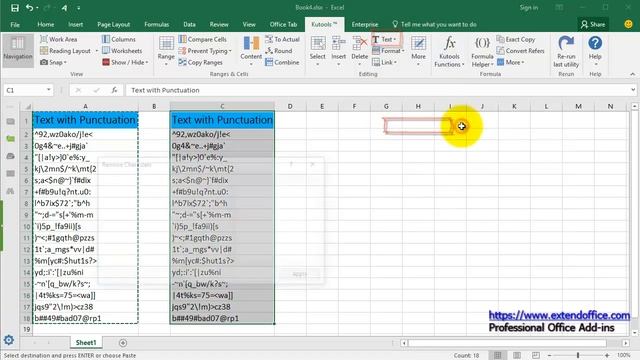This screenshot has width=640, height=360.
Task: Add a new sheet with plus button
Action: tap(123, 343)
